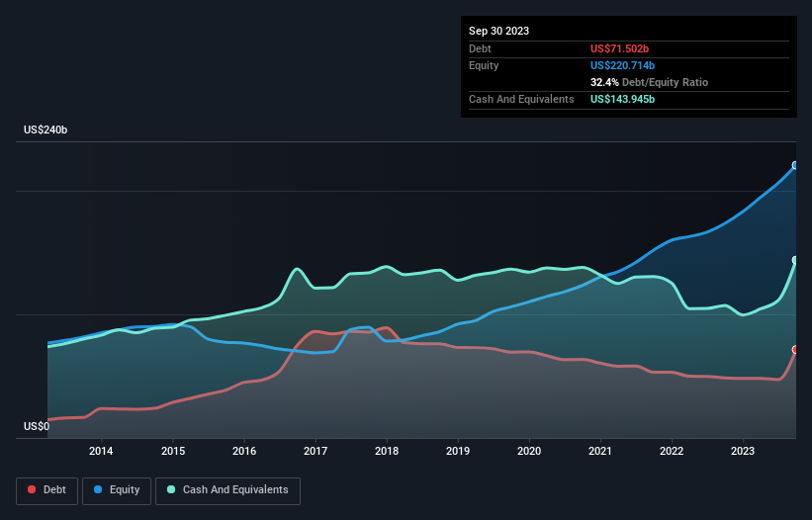812x520 pixels.
Task: Select the 2017 x-axis label
Action: point(316,451)
